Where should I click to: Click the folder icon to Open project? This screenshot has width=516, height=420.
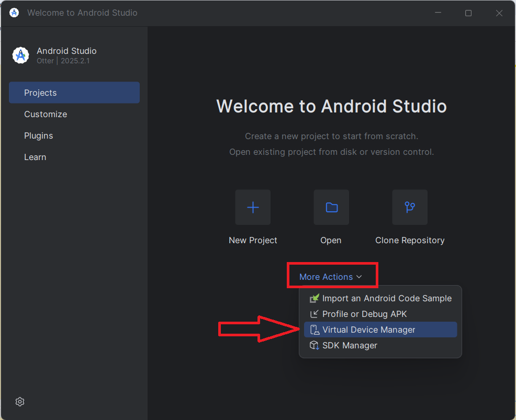(331, 208)
